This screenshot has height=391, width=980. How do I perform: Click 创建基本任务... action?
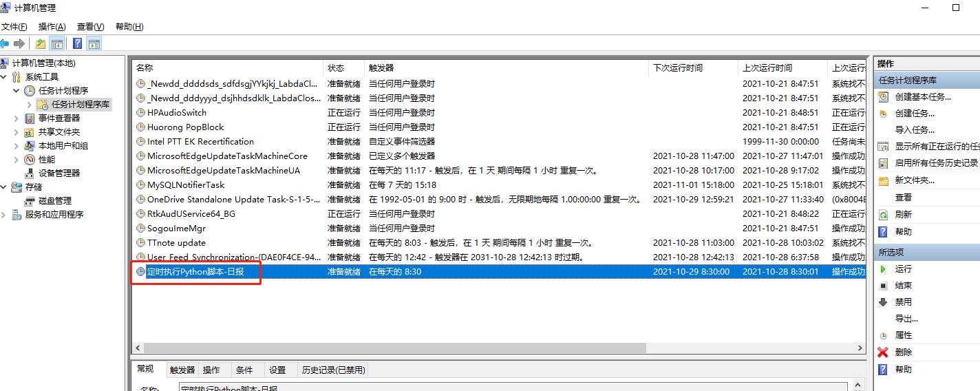[923, 97]
